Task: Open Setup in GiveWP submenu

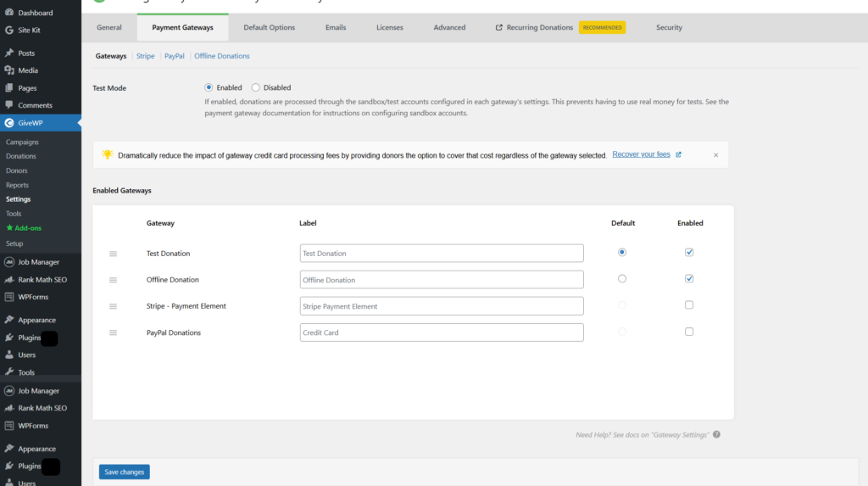Action: (x=14, y=243)
